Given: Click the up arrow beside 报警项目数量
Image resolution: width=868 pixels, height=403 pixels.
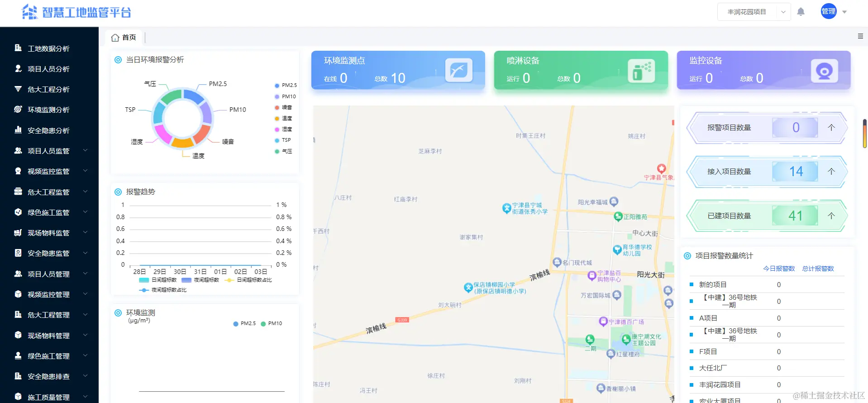Looking at the screenshot, I should (x=831, y=128).
